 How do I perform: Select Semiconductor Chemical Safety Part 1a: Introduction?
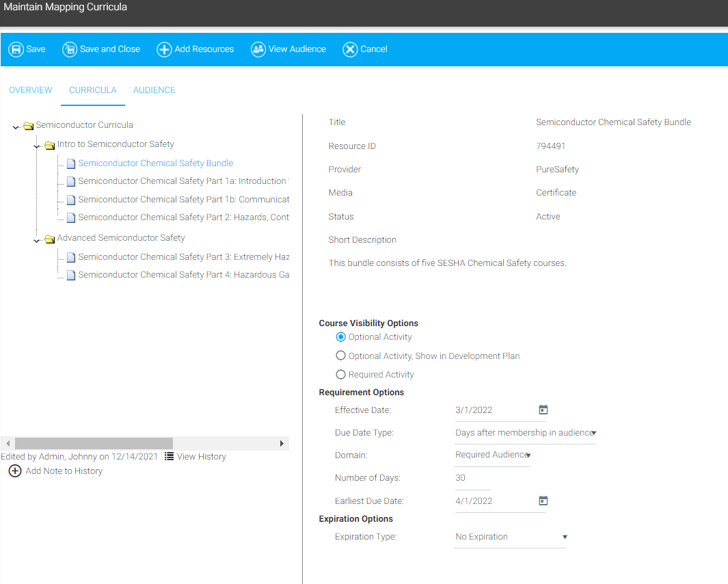(x=183, y=181)
